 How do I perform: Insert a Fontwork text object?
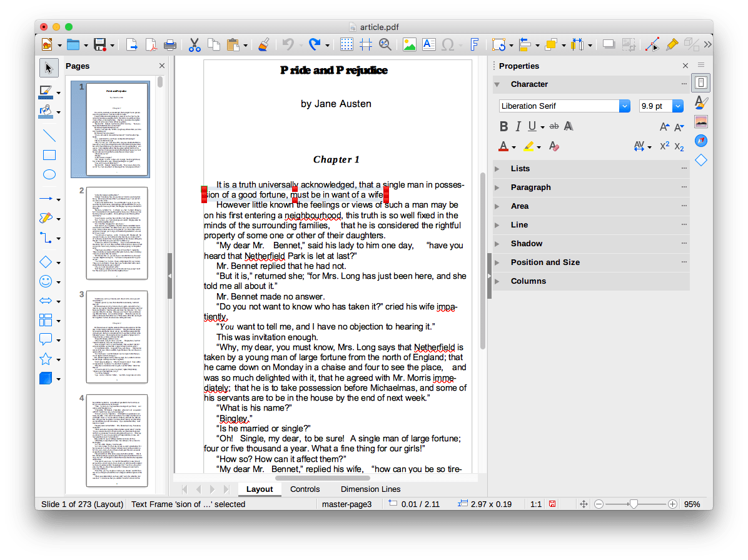tap(475, 44)
